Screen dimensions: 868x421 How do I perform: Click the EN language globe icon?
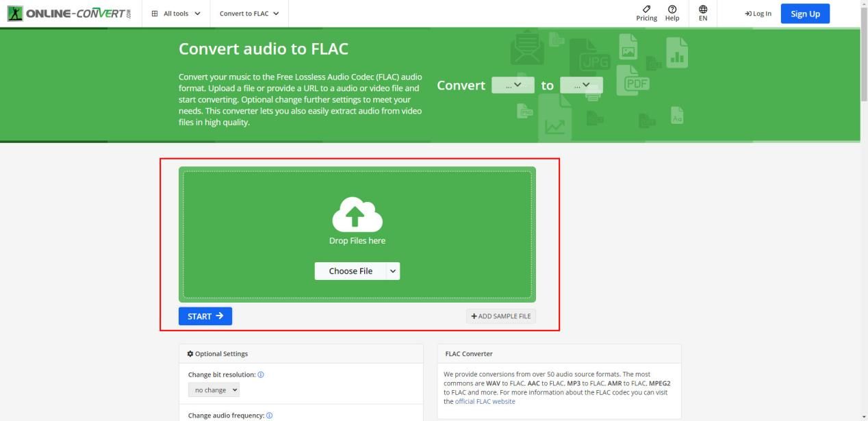[703, 9]
